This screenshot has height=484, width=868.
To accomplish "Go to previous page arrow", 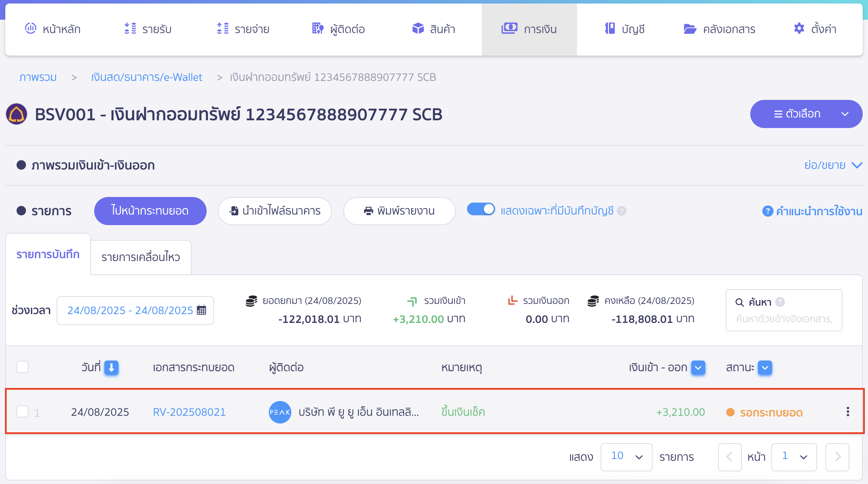I will [730, 457].
